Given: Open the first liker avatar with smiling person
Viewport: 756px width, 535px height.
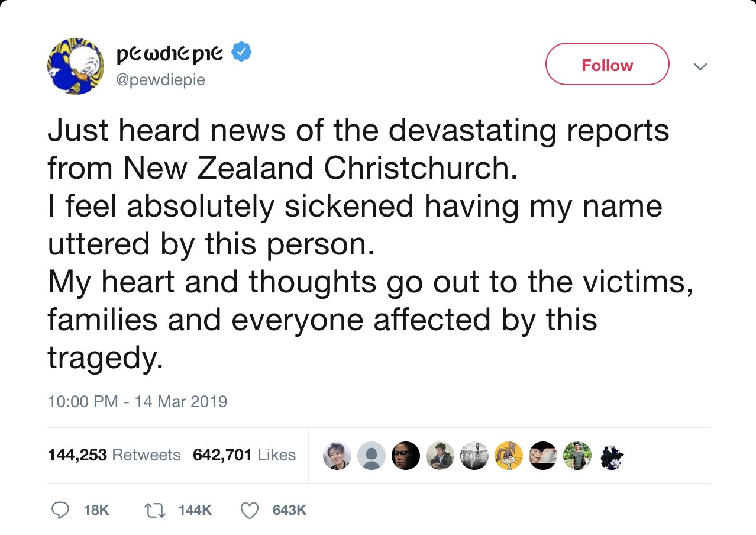Looking at the screenshot, I should [337, 455].
